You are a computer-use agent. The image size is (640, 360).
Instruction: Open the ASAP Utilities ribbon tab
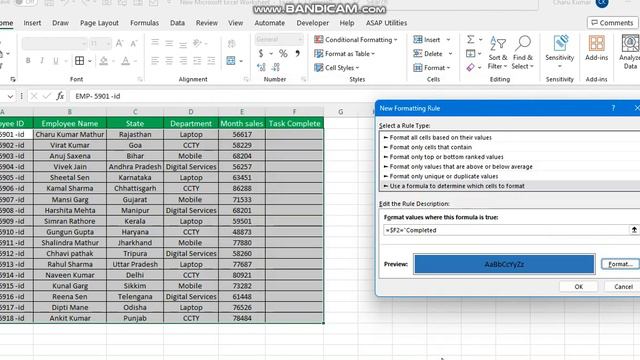click(386, 23)
